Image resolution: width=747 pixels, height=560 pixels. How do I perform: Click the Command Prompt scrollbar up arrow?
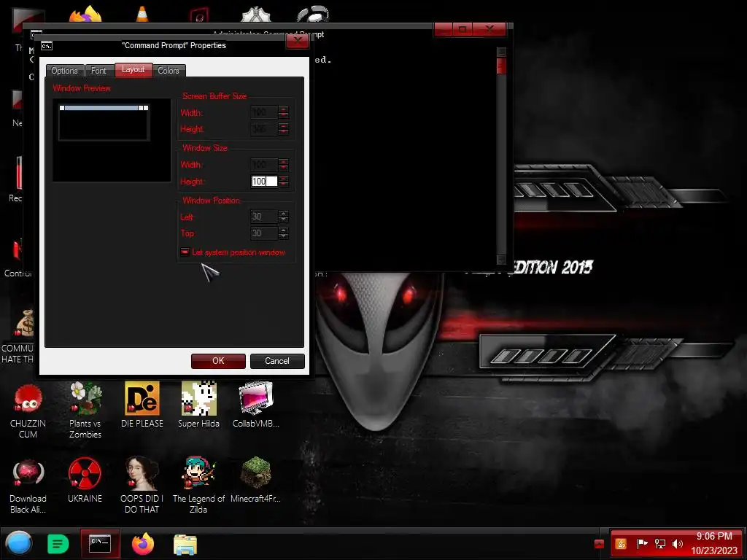coord(501,52)
